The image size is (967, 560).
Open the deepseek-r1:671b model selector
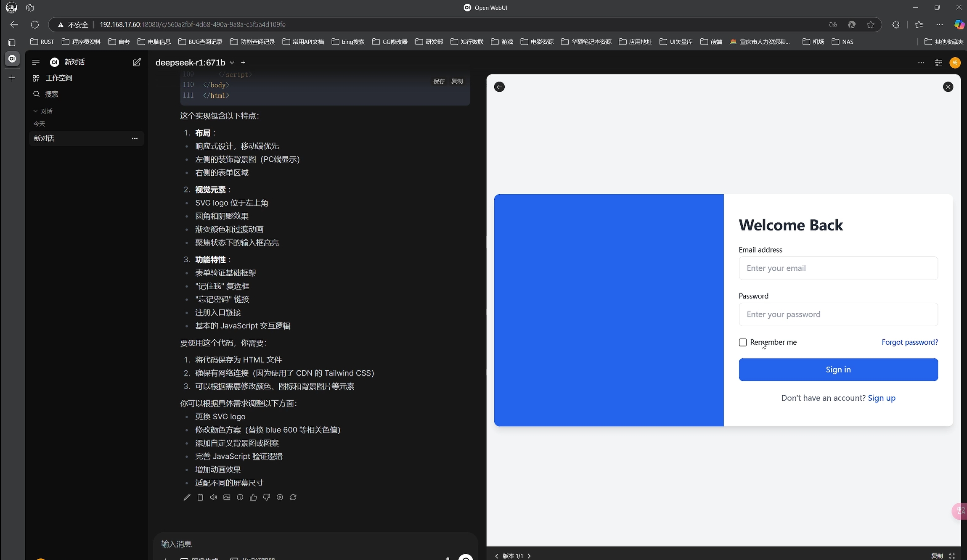(195, 63)
